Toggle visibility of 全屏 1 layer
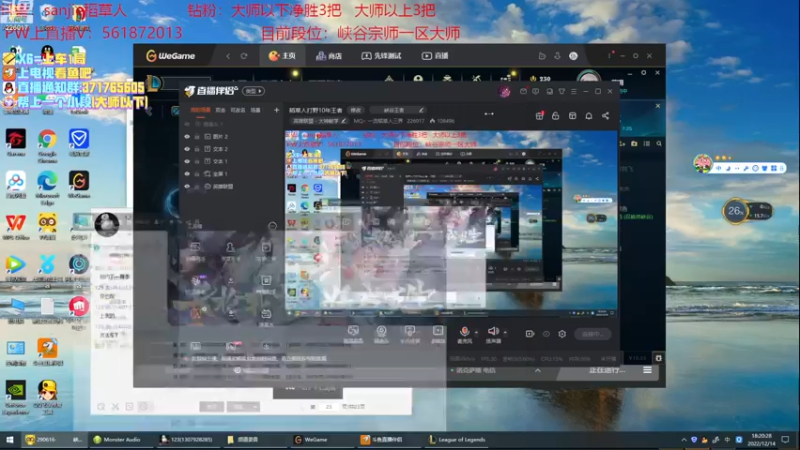Screen dimensions: 800x450 point(187,174)
